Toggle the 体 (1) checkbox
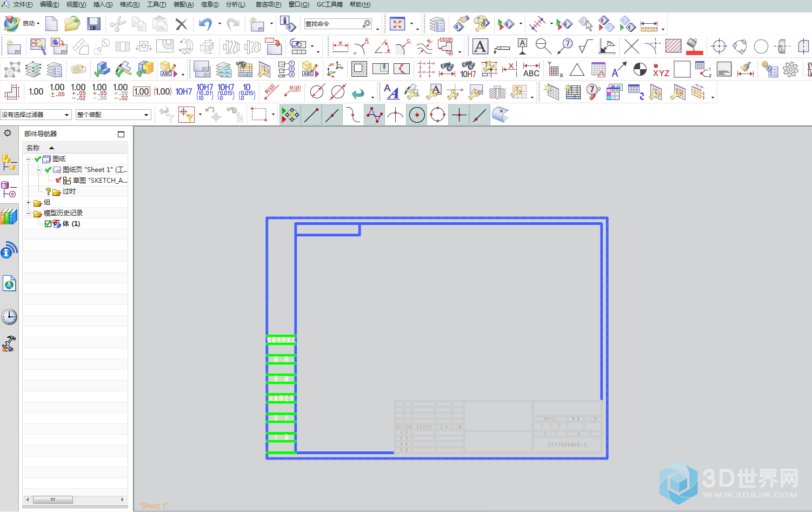812x512 pixels. (x=48, y=224)
